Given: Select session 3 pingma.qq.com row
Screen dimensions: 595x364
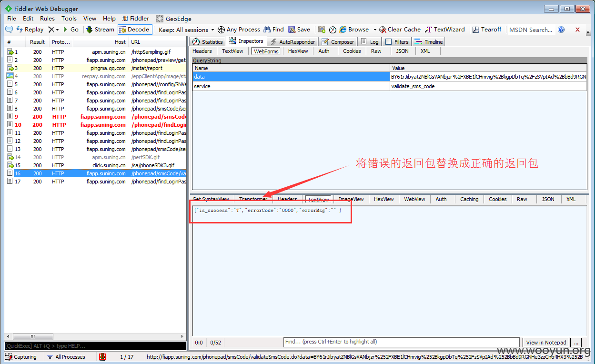Looking at the screenshot, I should click(96, 68).
